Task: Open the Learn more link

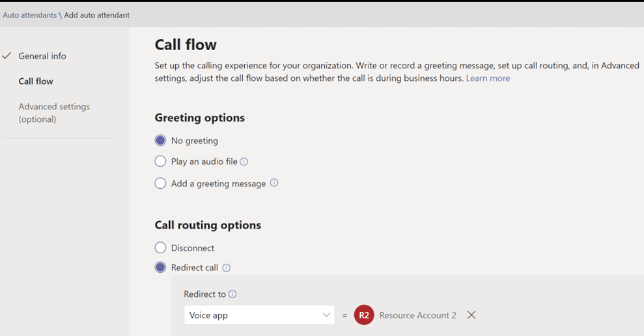Action: (488, 78)
